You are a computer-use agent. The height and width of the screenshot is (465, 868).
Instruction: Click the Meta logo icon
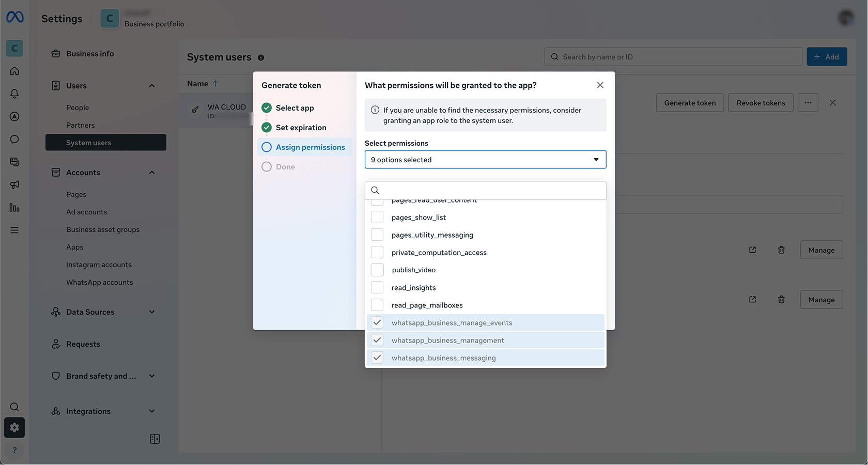pos(15,18)
